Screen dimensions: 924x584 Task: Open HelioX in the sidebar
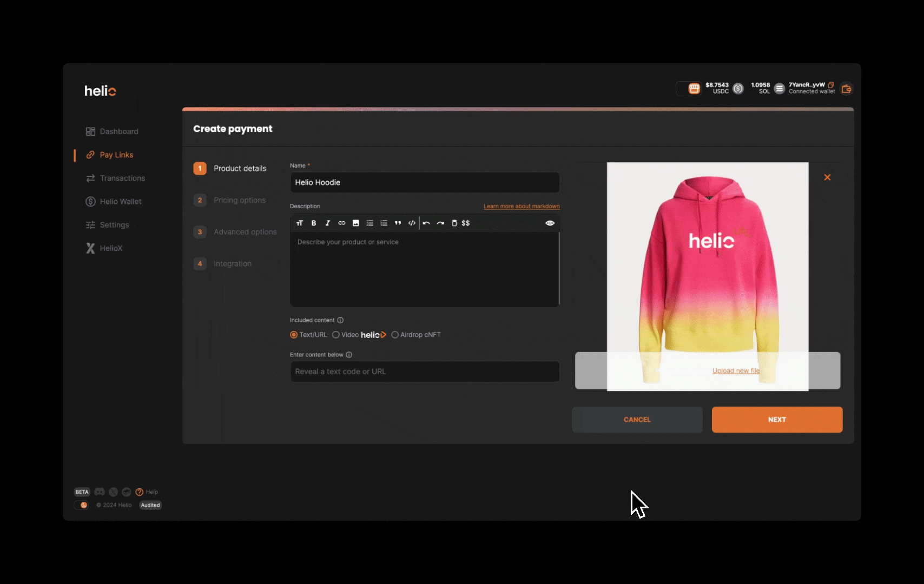[104, 248]
